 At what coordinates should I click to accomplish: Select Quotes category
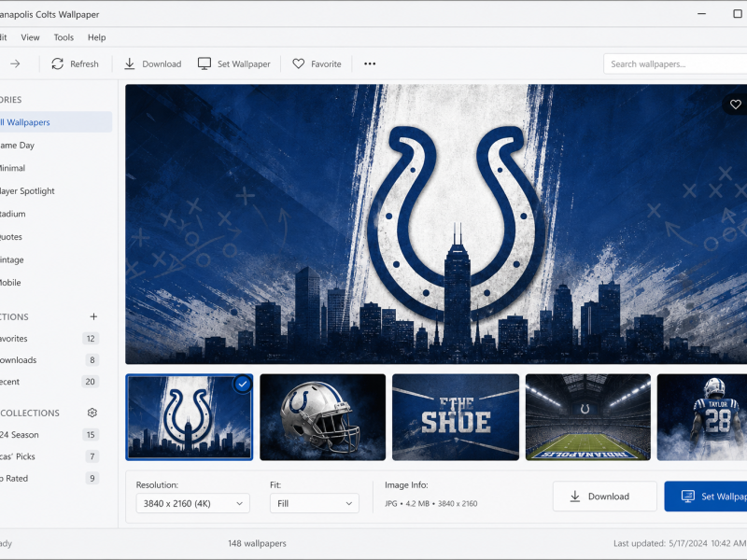coord(56,237)
